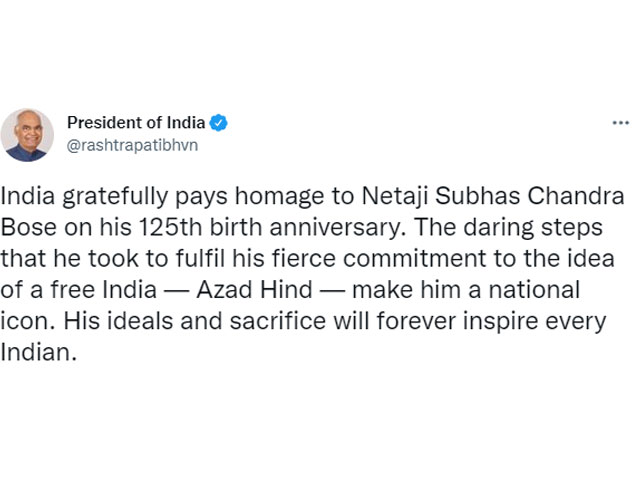Open the President of India profile picture
This screenshot has width=640, height=480.
tap(27, 135)
